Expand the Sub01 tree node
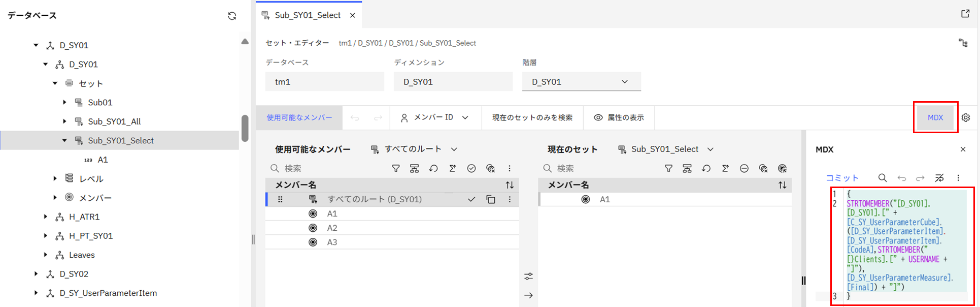Viewport: 980px width, 307px height. 64,102
